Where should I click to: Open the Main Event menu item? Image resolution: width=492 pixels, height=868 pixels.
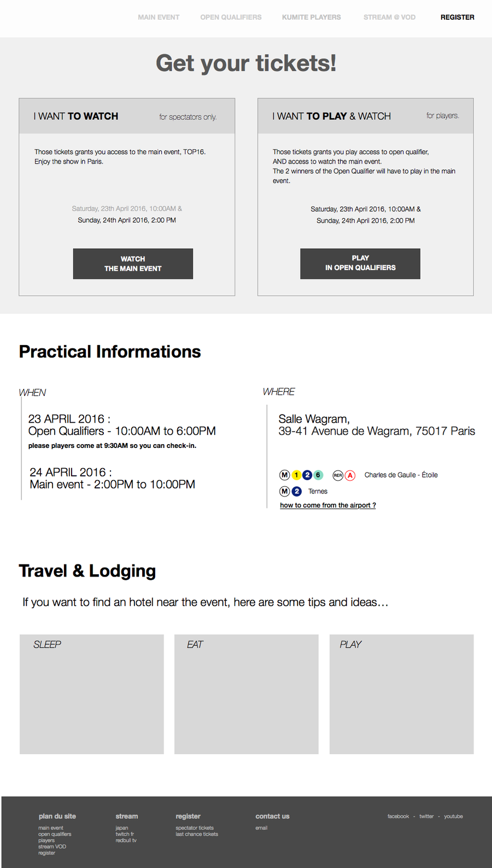159,18
